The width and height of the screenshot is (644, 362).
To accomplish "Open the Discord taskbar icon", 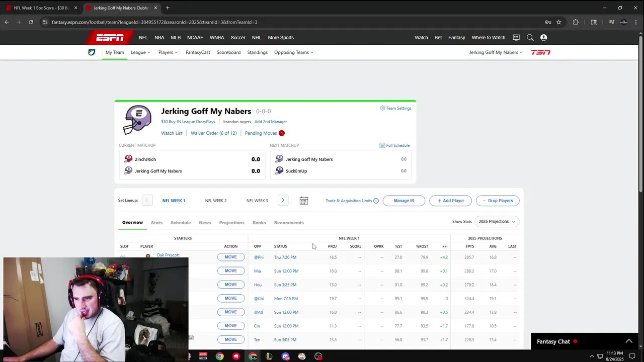I will tap(286, 356).
